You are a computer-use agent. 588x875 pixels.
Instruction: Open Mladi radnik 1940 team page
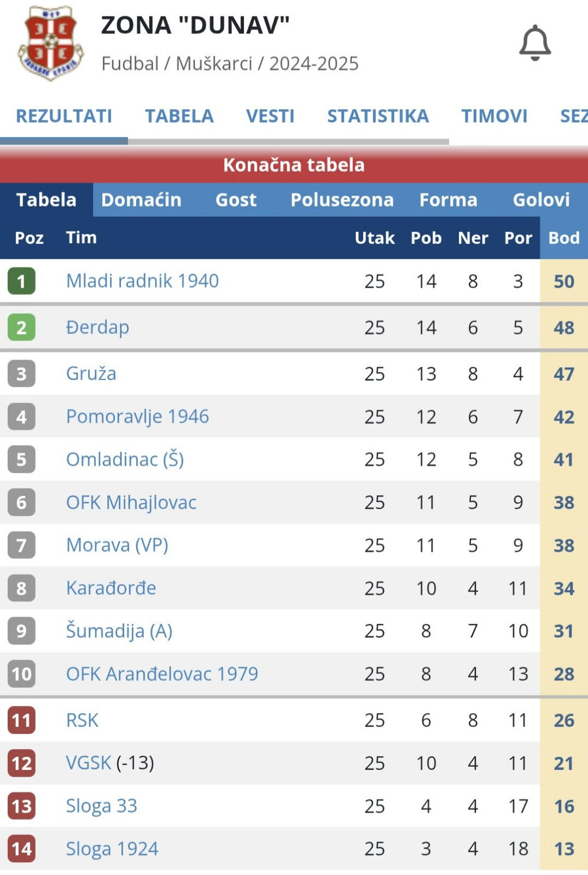[142, 281]
